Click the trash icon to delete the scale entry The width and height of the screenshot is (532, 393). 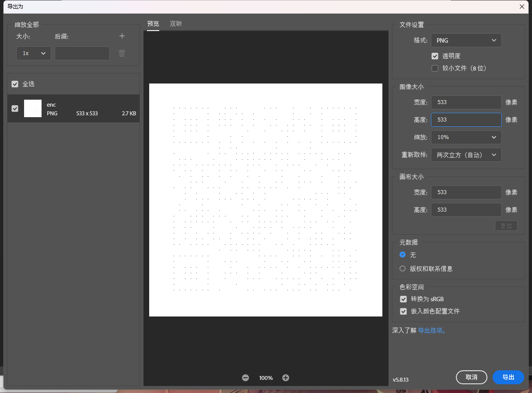[122, 53]
